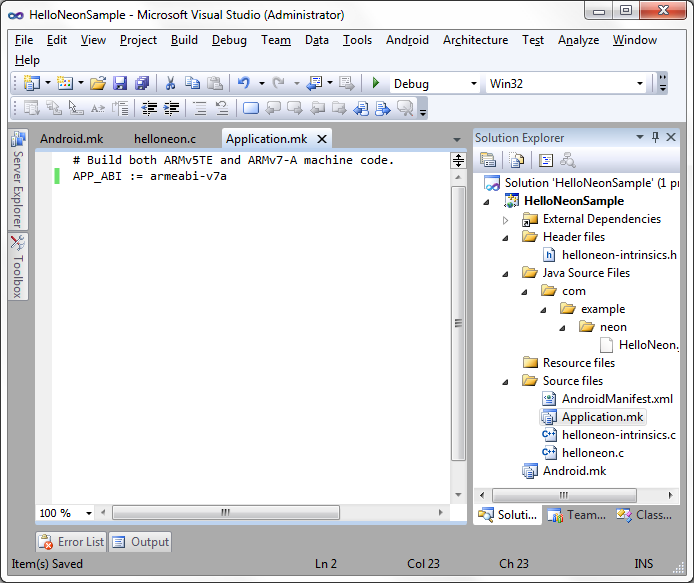Viewport: 694px width, 583px height.
Task: Click the editor vertical scrollbar thumb
Action: (x=458, y=323)
